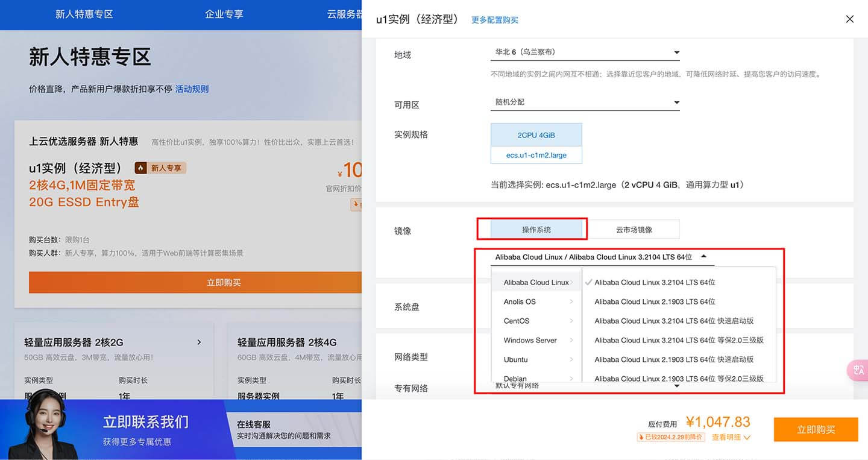
Task: Open the 更多配置购买 link
Action: 495,20
